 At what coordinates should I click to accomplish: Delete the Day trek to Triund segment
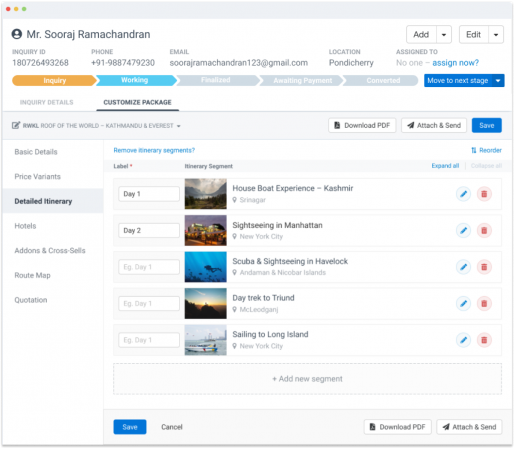[x=484, y=303]
